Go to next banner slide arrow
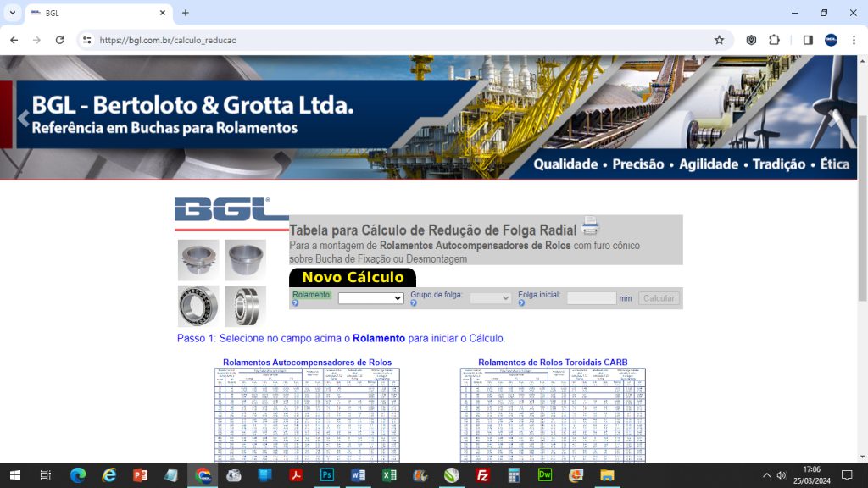The width and height of the screenshot is (868, 488). pyautogui.click(x=834, y=118)
